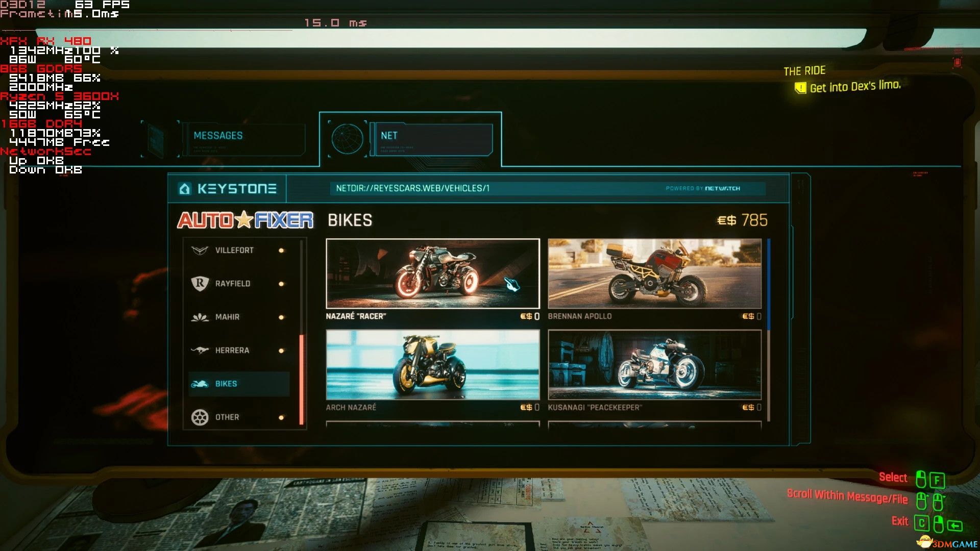
Task: Select the Villefort indicator dot
Action: (281, 251)
